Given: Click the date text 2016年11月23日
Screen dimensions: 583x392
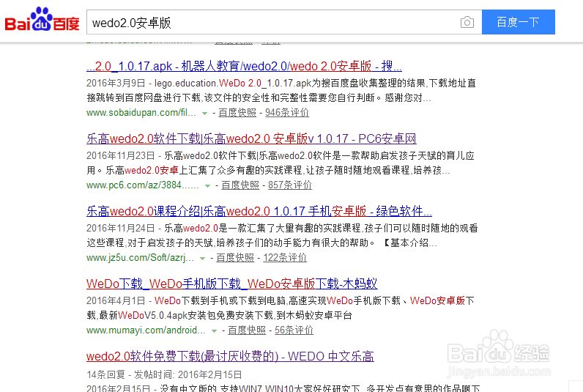Looking at the screenshot, I should click(121, 155).
